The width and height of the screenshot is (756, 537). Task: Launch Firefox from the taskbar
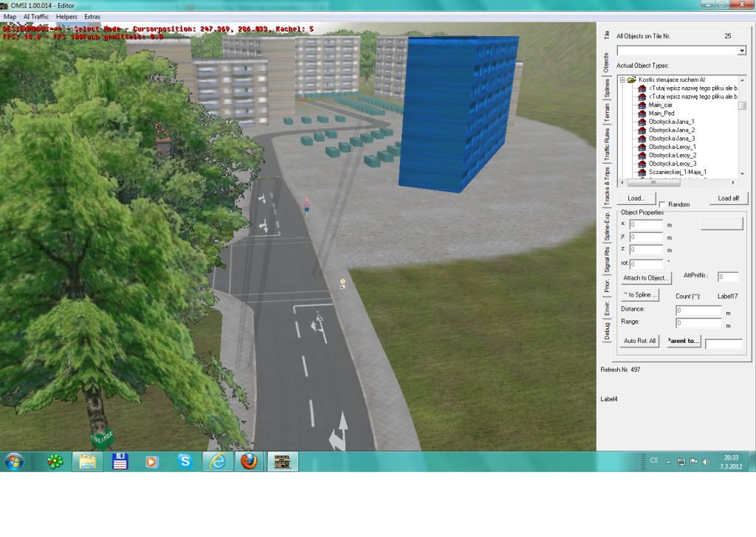pyautogui.click(x=249, y=461)
